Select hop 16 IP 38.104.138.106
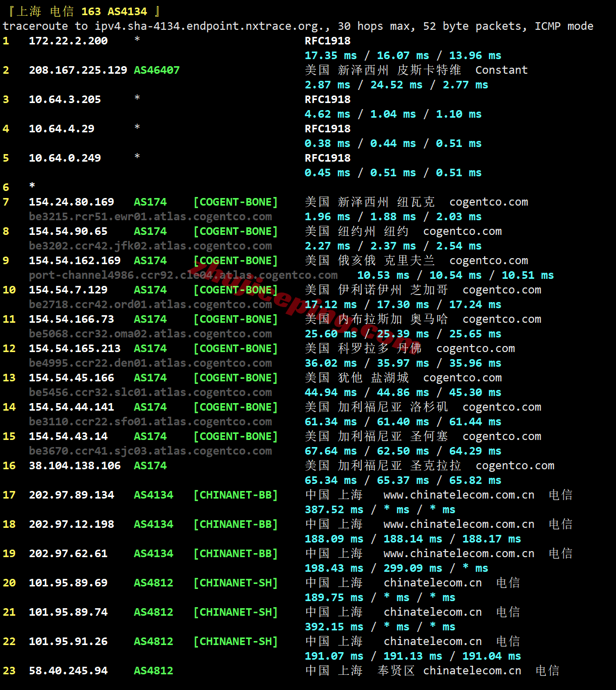Viewport: 616px width, 690px height. 75,466
